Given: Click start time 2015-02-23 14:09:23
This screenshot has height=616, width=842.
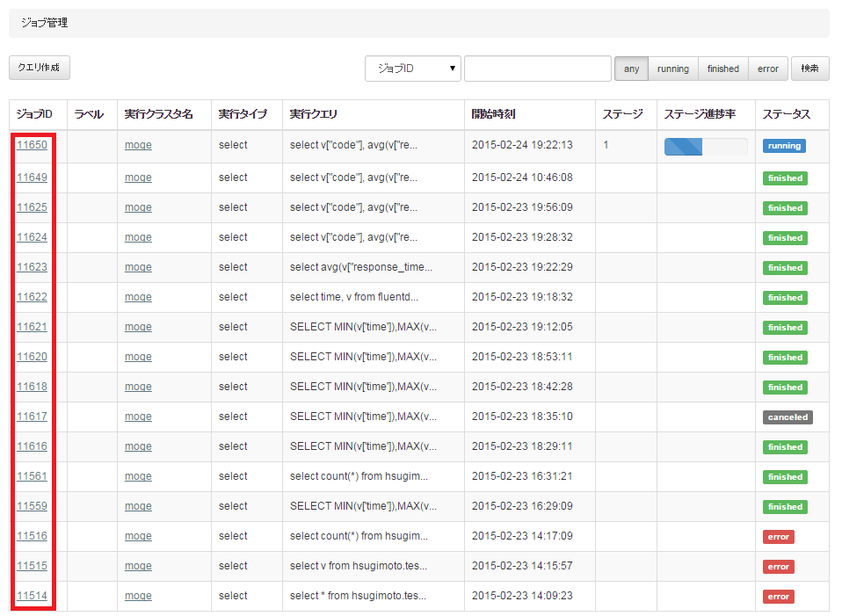Looking at the screenshot, I should coord(522,596).
